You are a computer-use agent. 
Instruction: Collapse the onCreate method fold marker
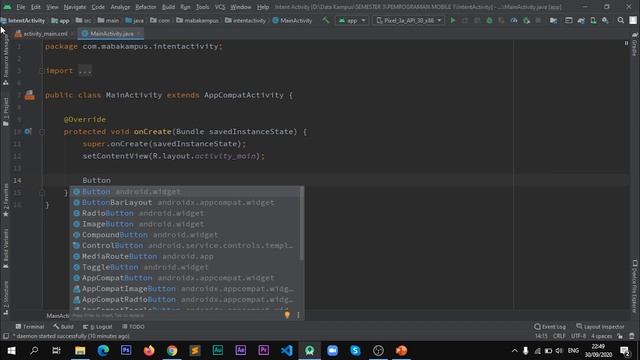(42, 131)
